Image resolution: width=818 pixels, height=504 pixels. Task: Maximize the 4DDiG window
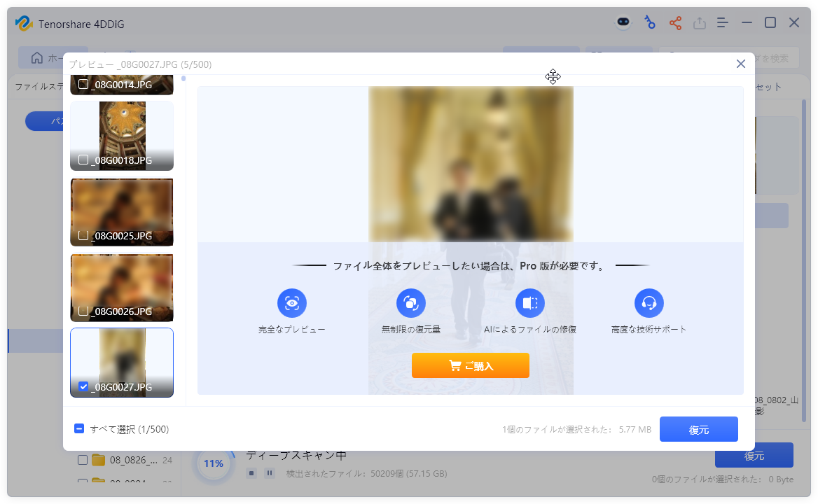770,23
